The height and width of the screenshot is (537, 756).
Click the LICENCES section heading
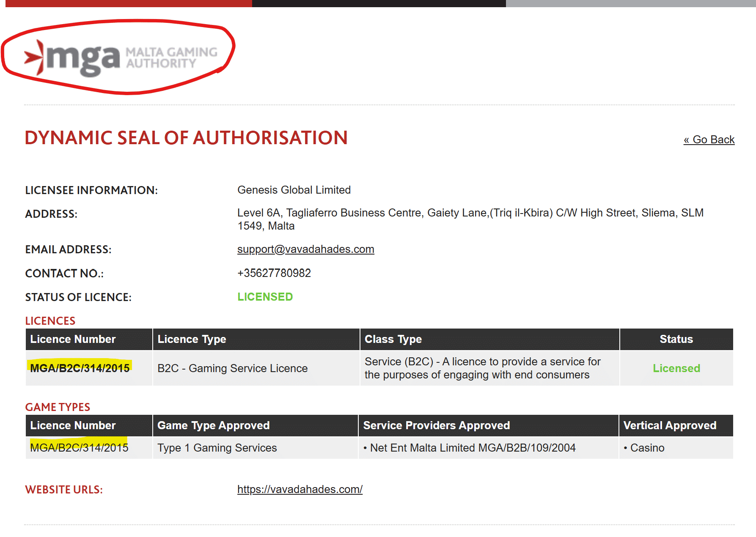click(50, 321)
